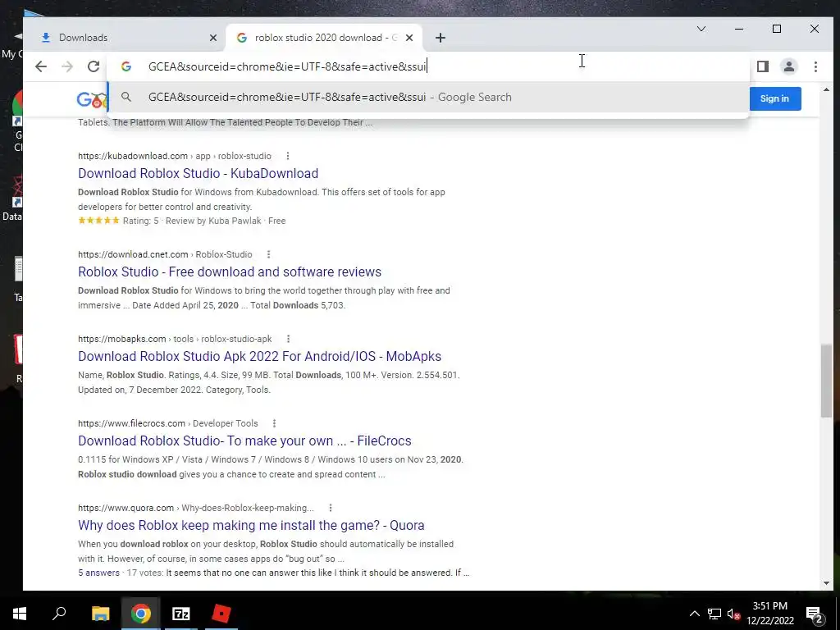Open the Windows Start menu
The image size is (840, 630).
coord(20,614)
